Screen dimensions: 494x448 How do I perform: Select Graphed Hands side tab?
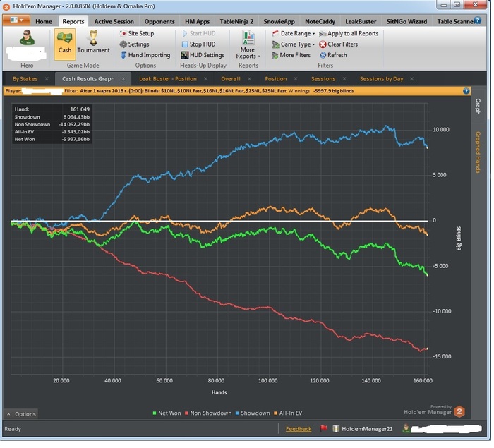tap(478, 152)
